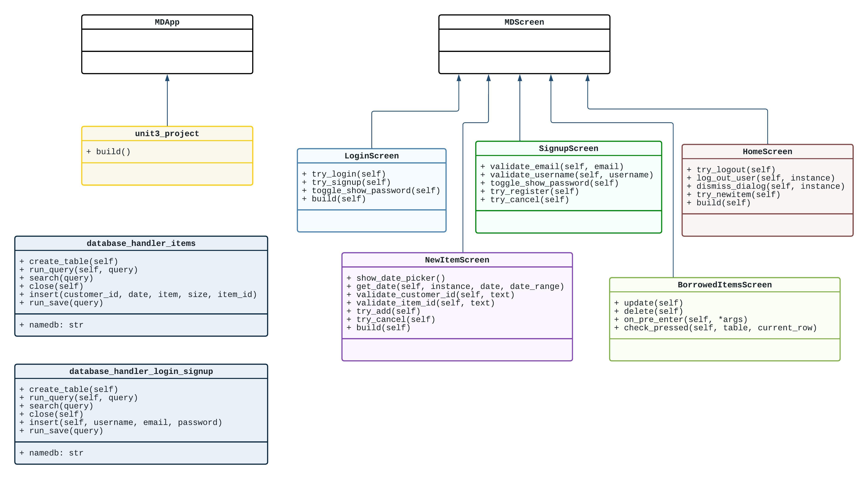This screenshot has width=868, height=479.
Task: Select try_logout(self) in HomeScreen
Action: pyautogui.click(x=731, y=170)
